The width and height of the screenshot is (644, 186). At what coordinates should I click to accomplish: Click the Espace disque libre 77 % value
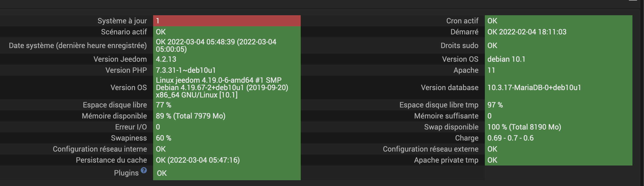(x=227, y=105)
